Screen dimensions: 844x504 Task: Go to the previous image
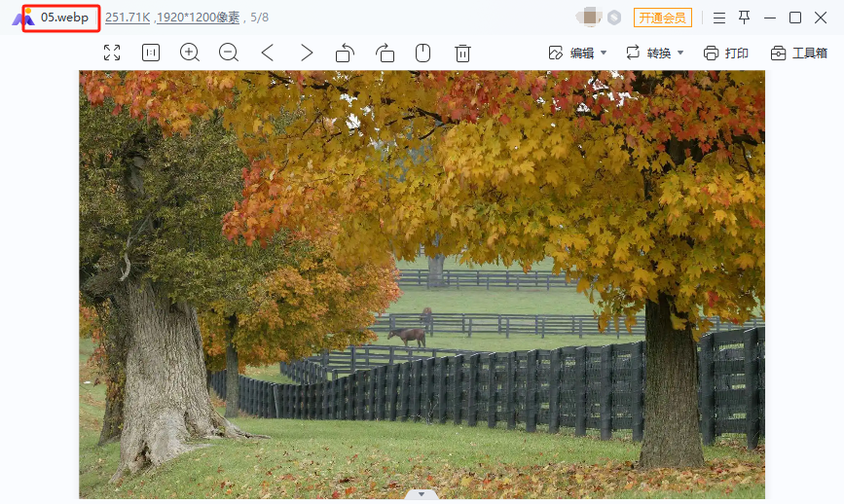[268, 53]
